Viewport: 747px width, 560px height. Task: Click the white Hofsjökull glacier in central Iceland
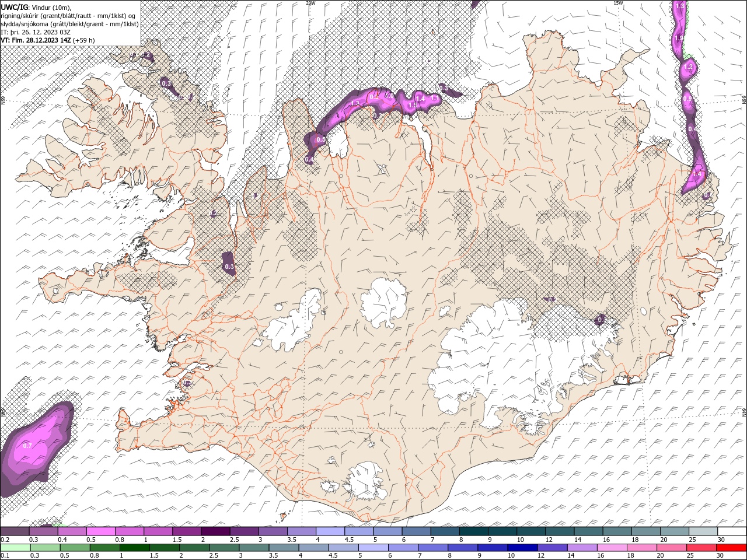pos(383,303)
